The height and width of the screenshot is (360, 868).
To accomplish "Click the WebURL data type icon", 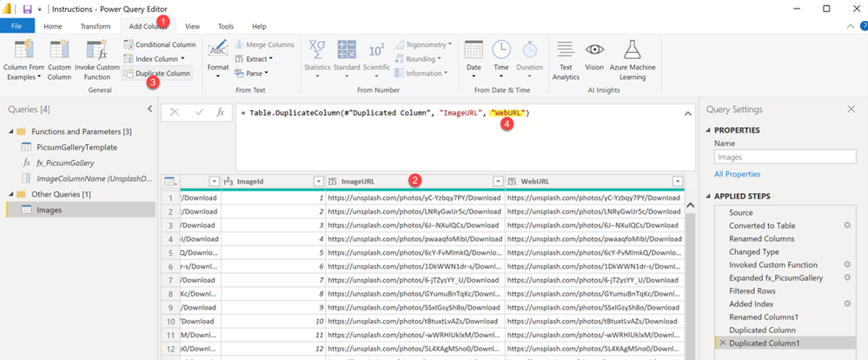I will (x=512, y=181).
